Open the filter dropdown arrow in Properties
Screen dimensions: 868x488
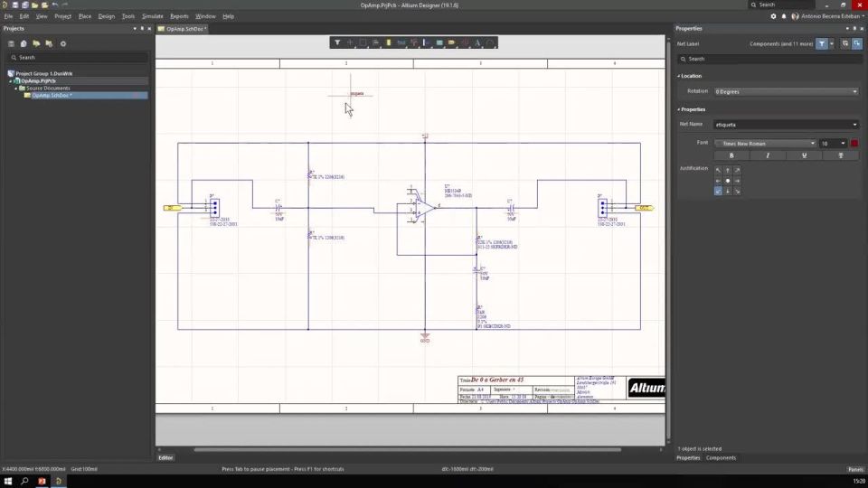tap(832, 43)
